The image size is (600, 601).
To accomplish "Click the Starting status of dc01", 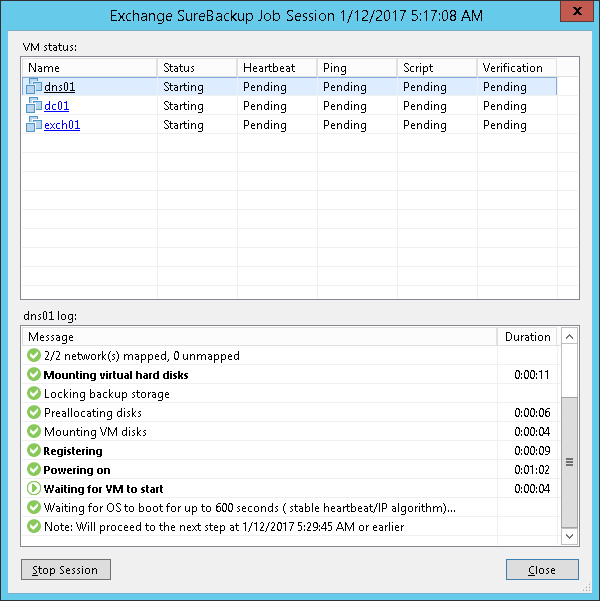I will tap(183, 106).
